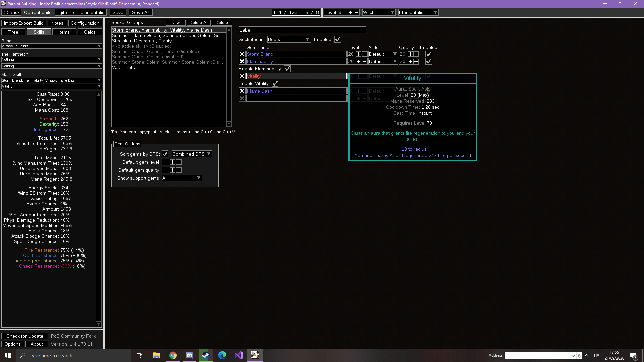Increase default gem level with plus
Viewport: 644px width, 362px height.
pos(173,162)
